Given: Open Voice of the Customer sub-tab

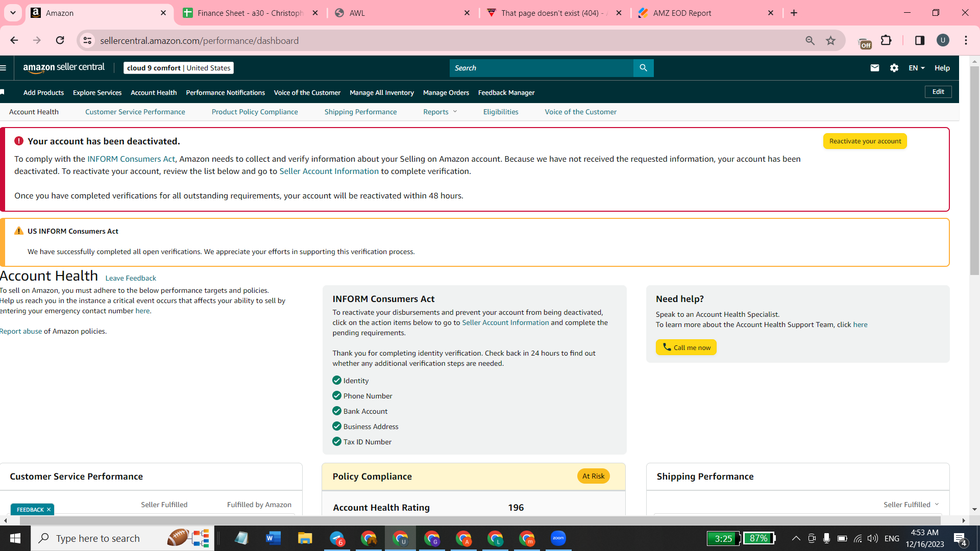Looking at the screenshot, I should [580, 112].
